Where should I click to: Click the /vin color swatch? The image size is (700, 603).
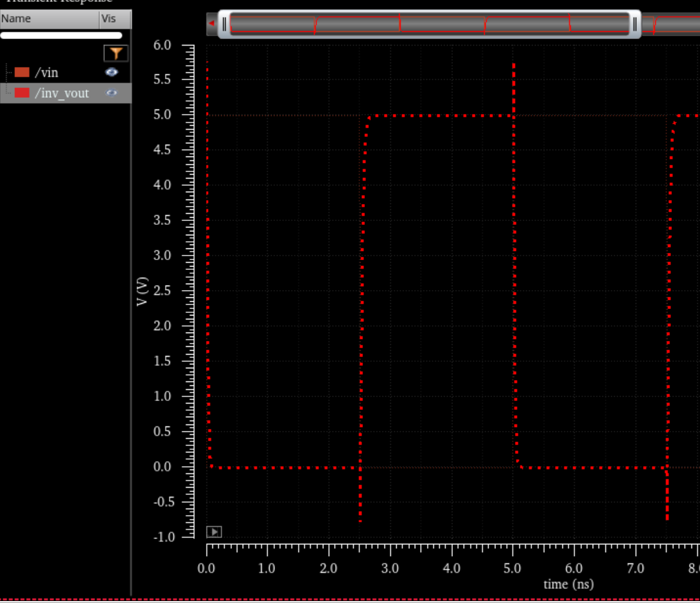22,72
